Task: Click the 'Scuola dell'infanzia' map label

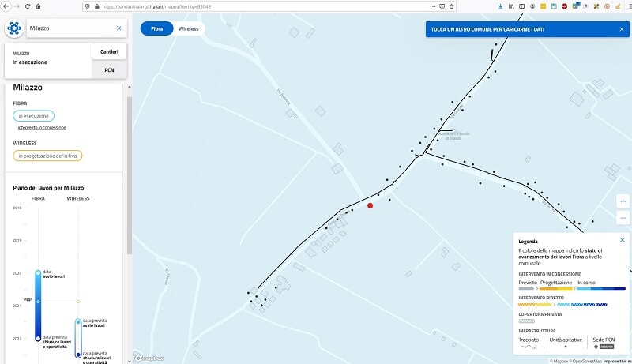Action: 453,136
